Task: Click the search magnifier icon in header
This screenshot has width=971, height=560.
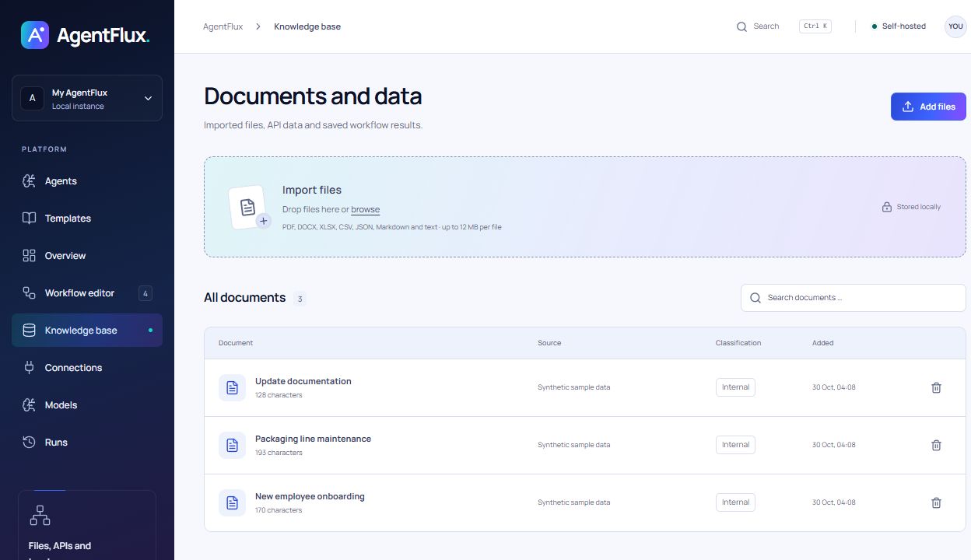Action: [741, 26]
